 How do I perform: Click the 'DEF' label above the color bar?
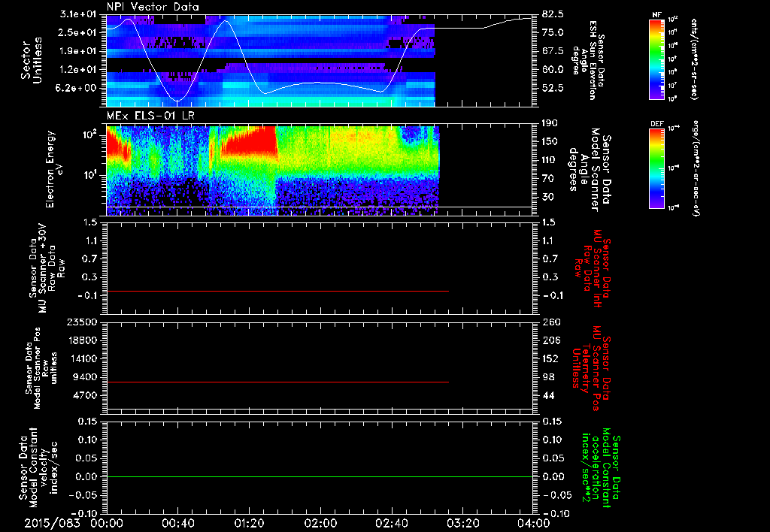point(656,124)
